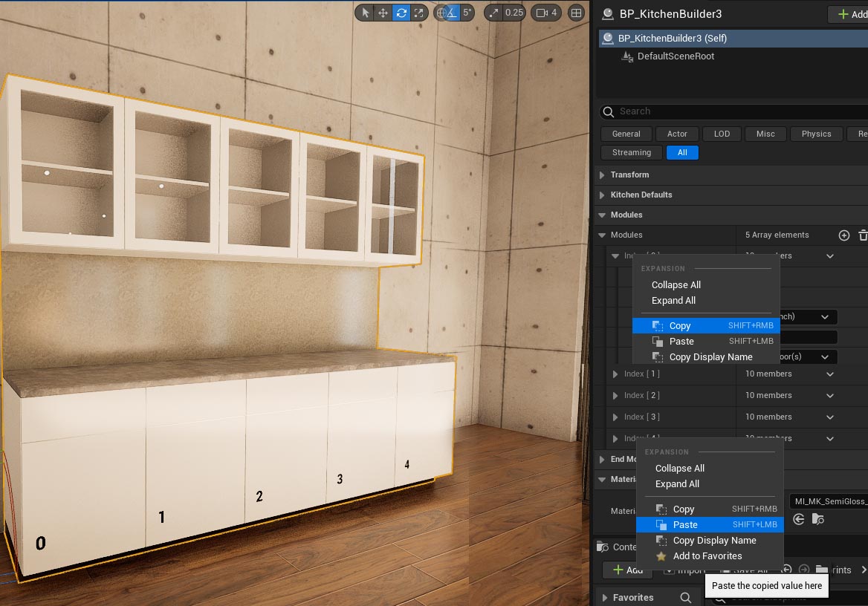Viewport: 868px width, 606px height.
Task: Toggle the world/local coordinate globe icon
Action: coord(441,13)
